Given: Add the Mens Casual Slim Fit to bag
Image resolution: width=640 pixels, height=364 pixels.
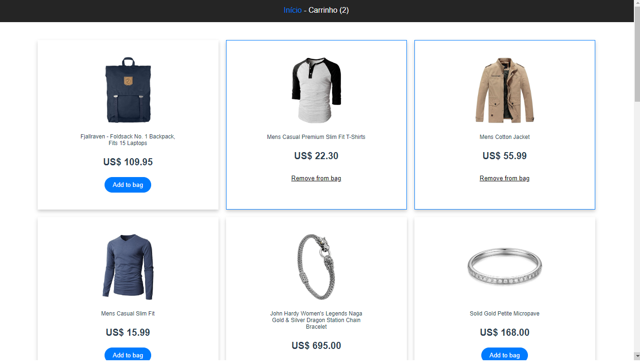Looking at the screenshot, I should coord(128,355).
